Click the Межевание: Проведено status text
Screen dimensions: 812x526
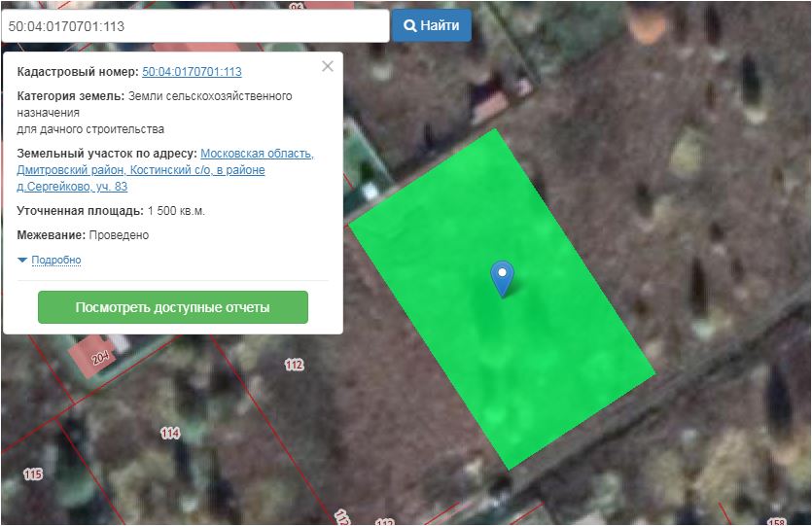(83, 235)
